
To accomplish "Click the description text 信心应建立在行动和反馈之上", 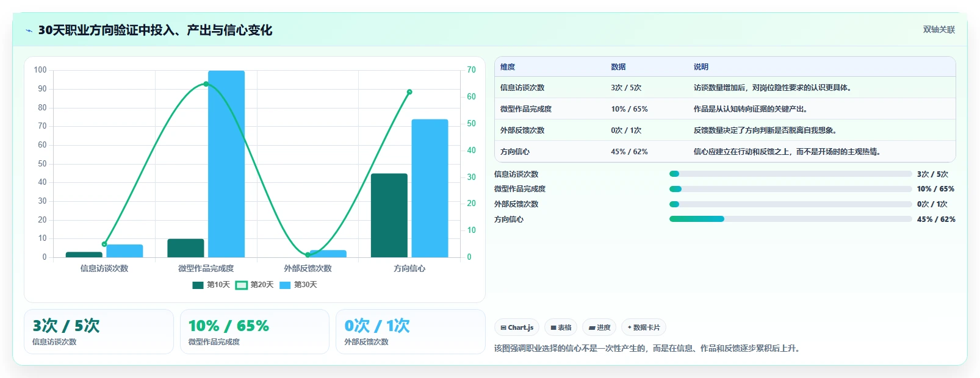I will click(x=787, y=152).
